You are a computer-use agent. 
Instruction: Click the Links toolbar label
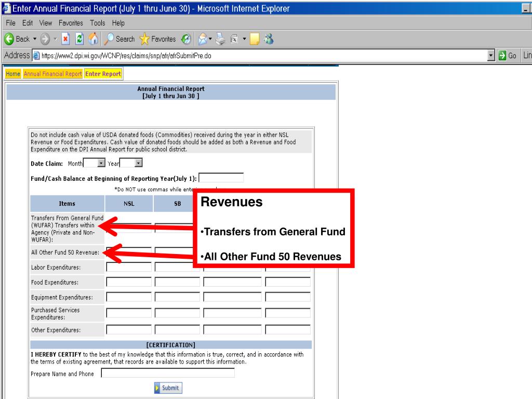point(527,55)
